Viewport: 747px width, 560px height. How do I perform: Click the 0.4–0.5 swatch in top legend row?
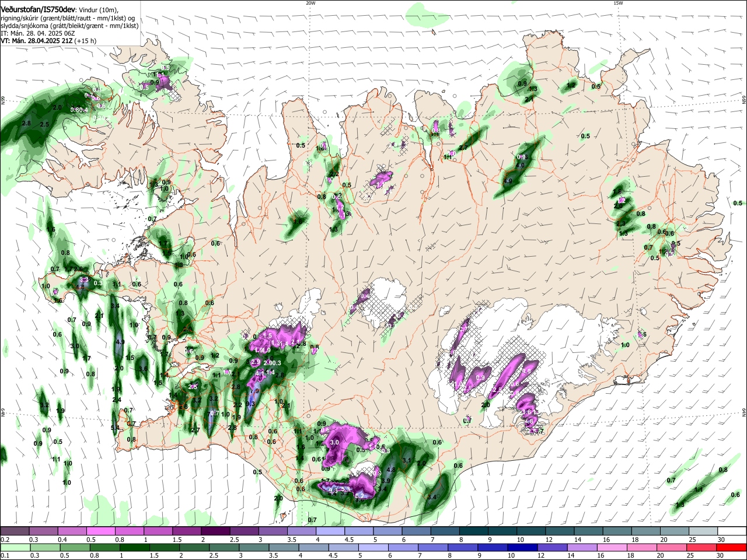[x=72, y=531]
